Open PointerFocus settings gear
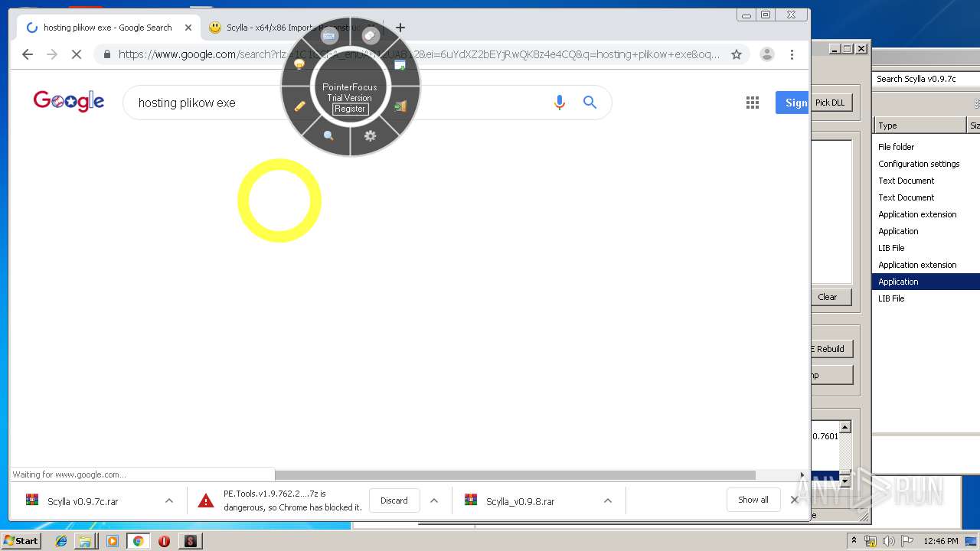Image resolution: width=980 pixels, height=551 pixels. pyautogui.click(x=371, y=135)
